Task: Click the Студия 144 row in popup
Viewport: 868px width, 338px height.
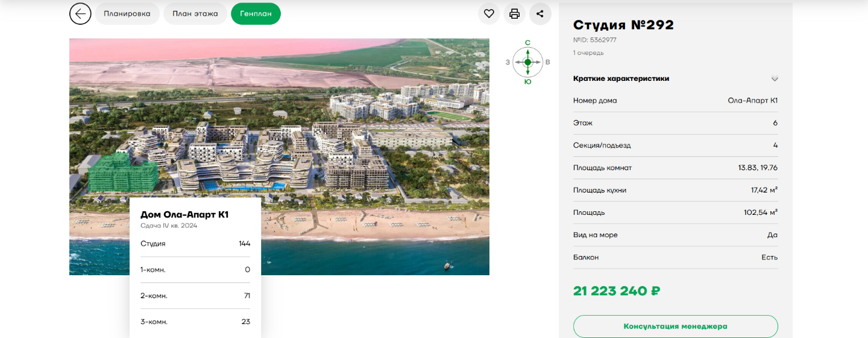Action: (x=195, y=244)
